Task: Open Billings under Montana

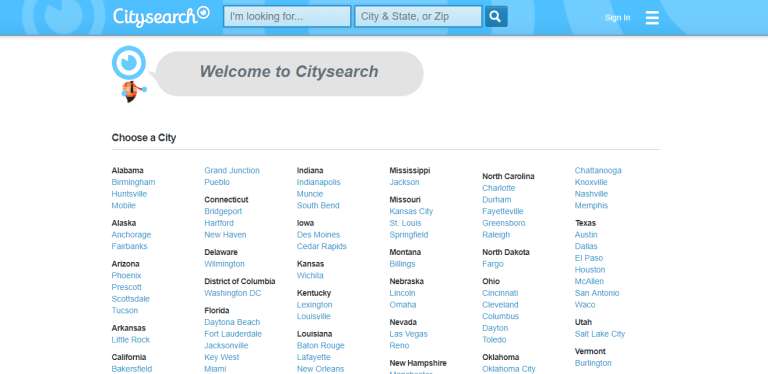Action: coord(403,264)
